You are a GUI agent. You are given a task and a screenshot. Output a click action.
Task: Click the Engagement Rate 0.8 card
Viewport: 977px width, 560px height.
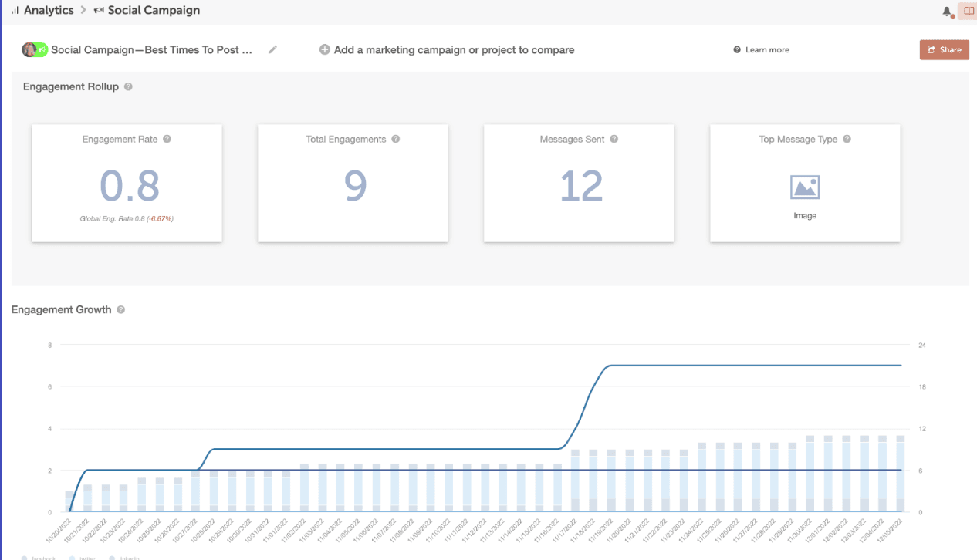click(127, 184)
